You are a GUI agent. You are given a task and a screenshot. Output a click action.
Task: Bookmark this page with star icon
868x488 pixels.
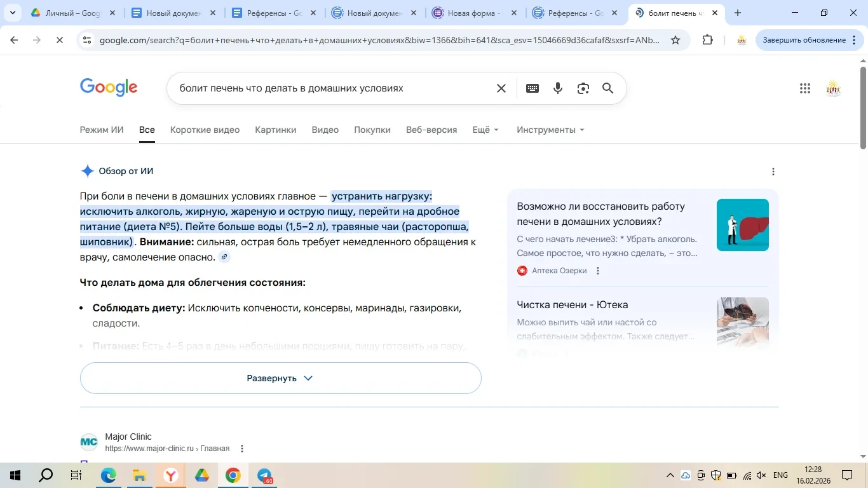675,40
